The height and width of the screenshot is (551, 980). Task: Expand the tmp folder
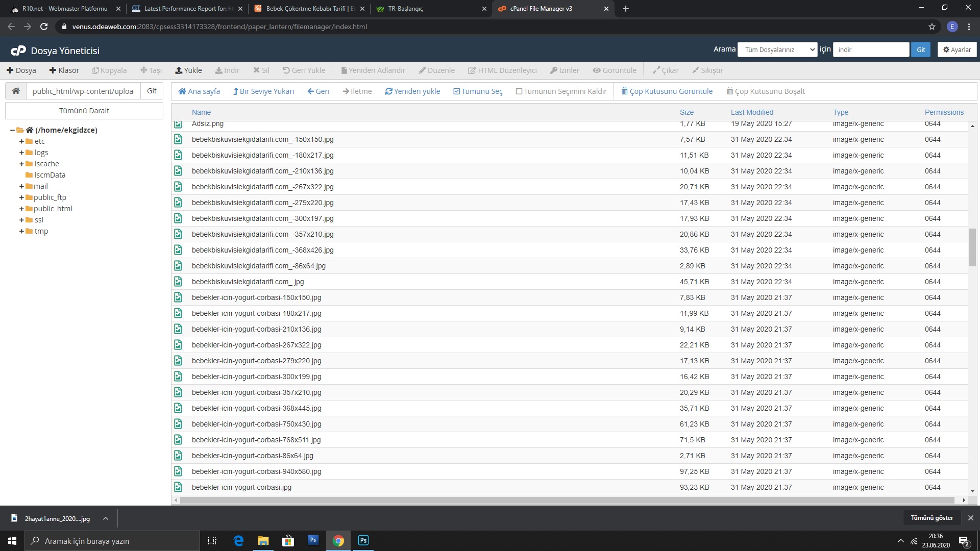pyautogui.click(x=21, y=231)
